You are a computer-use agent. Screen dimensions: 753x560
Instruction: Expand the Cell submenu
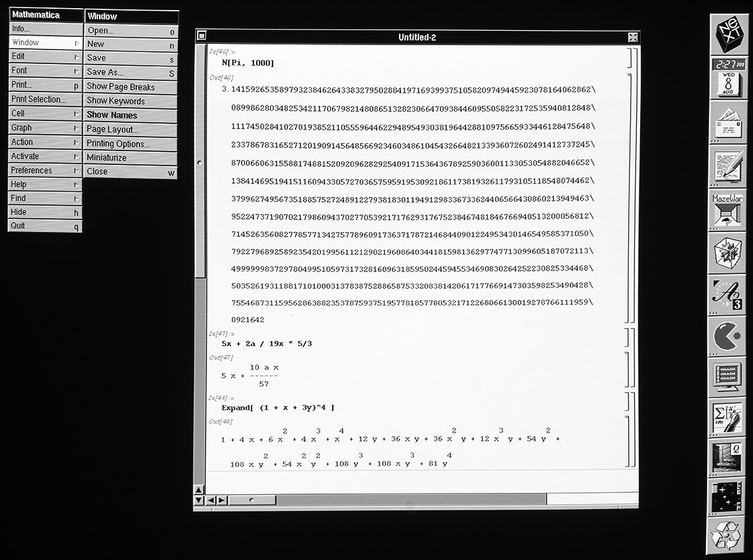click(x=45, y=114)
